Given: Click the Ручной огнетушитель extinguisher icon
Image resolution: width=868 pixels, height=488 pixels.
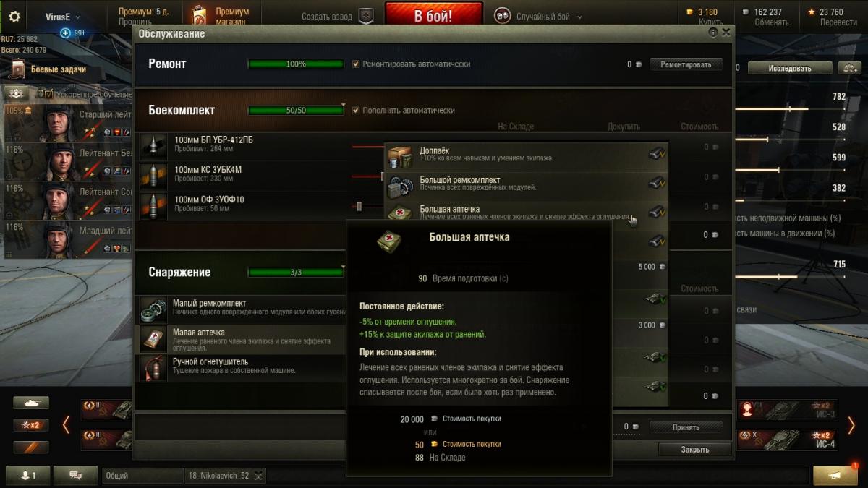Looking at the screenshot, I should 153,368.
